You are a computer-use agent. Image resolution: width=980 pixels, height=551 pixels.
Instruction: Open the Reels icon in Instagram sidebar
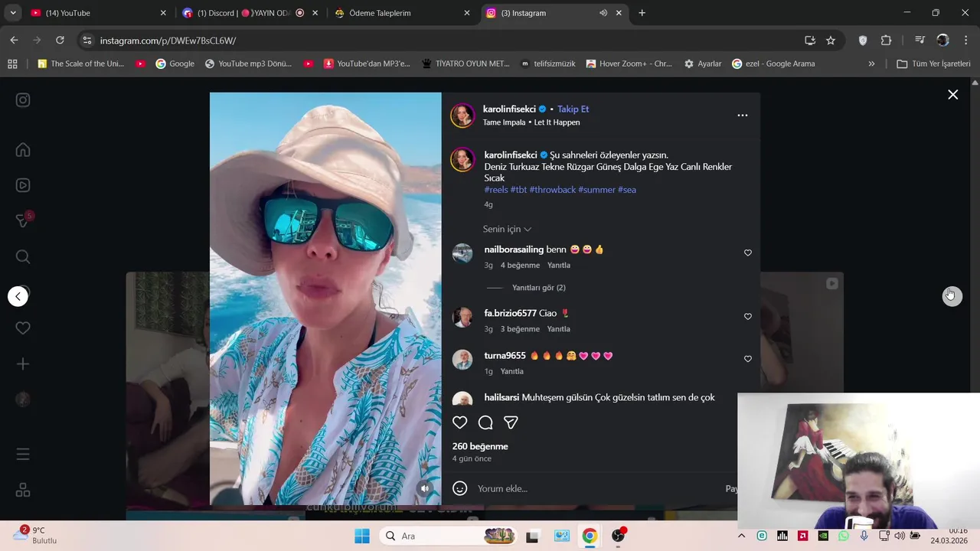pyautogui.click(x=23, y=185)
